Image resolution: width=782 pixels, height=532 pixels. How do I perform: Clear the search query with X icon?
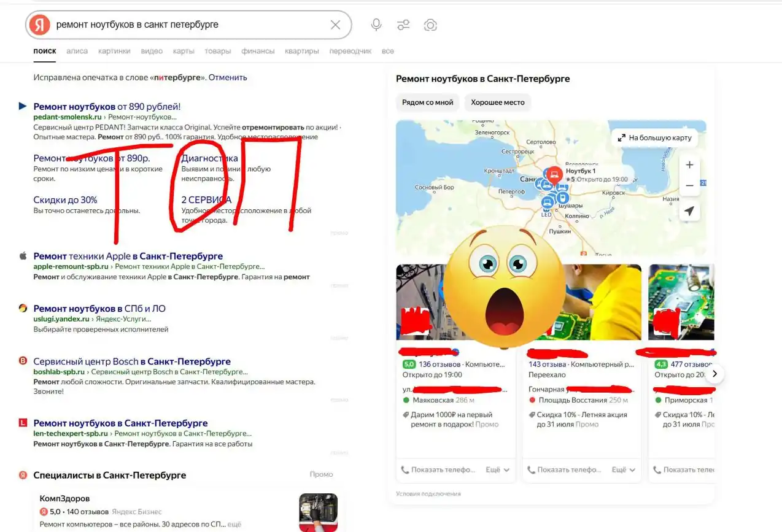coord(336,25)
